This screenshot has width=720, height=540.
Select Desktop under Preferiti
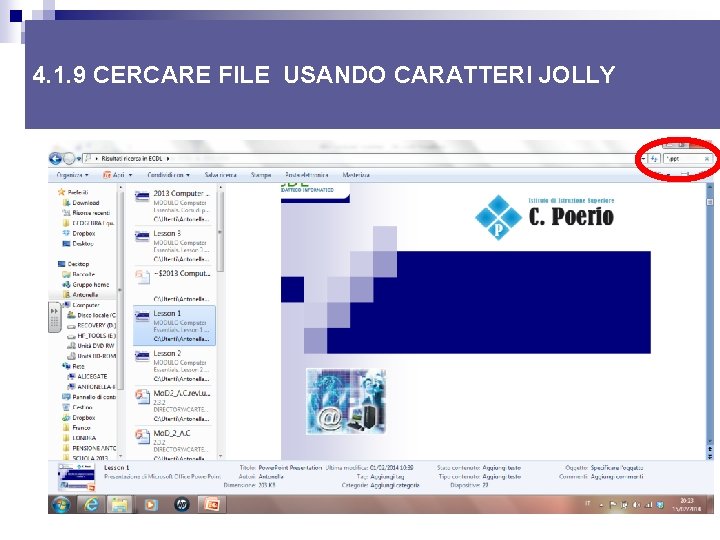pos(78,243)
